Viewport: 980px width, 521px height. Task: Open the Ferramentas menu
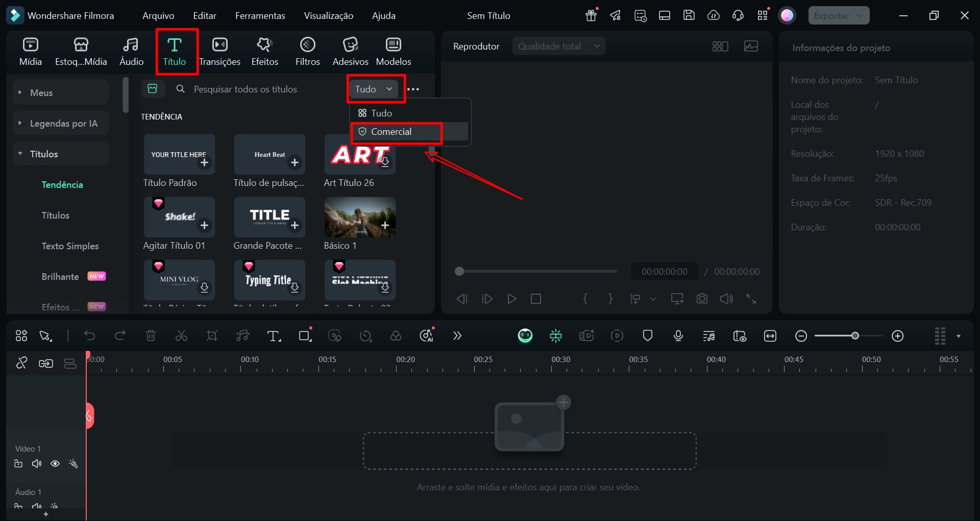tap(260, 16)
